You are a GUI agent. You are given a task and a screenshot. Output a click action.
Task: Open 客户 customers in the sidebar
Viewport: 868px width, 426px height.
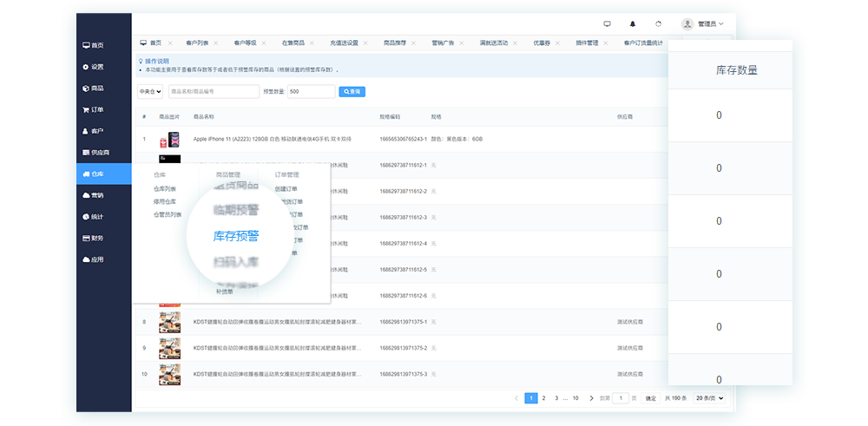pyautogui.click(x=93, y=131)
